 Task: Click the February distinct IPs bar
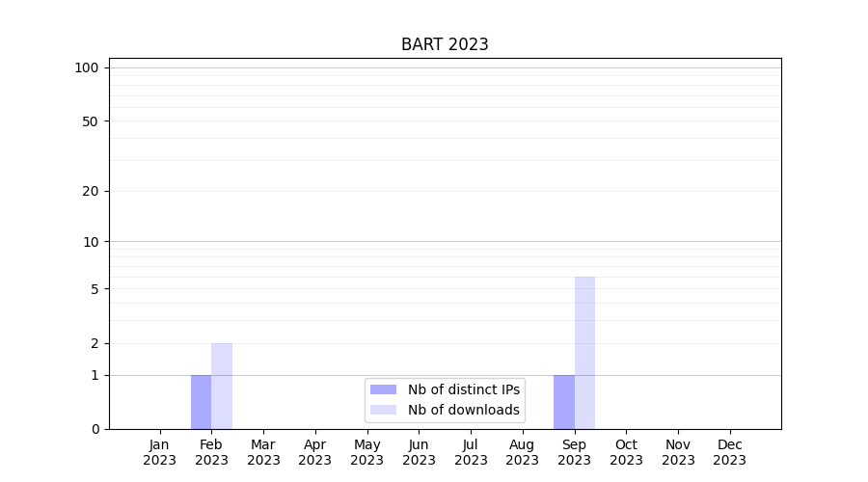(x=201, y=402)
